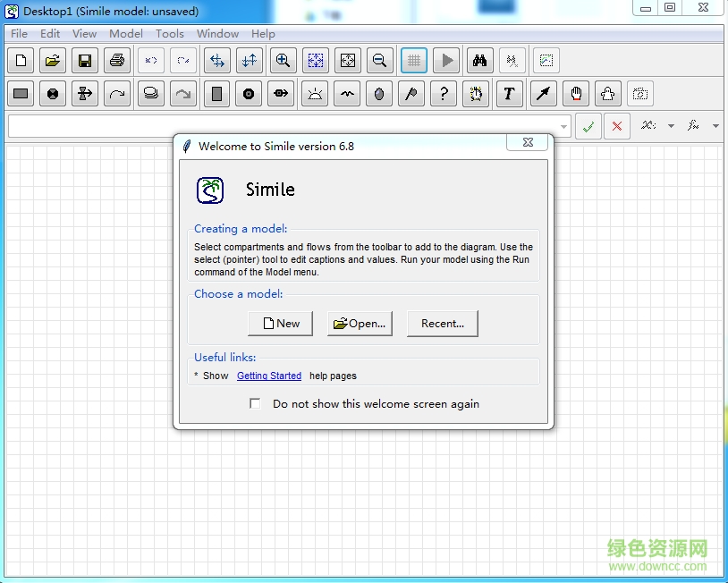Toggle the grid display button
The image size is (728, 583).
click(413, 61)
